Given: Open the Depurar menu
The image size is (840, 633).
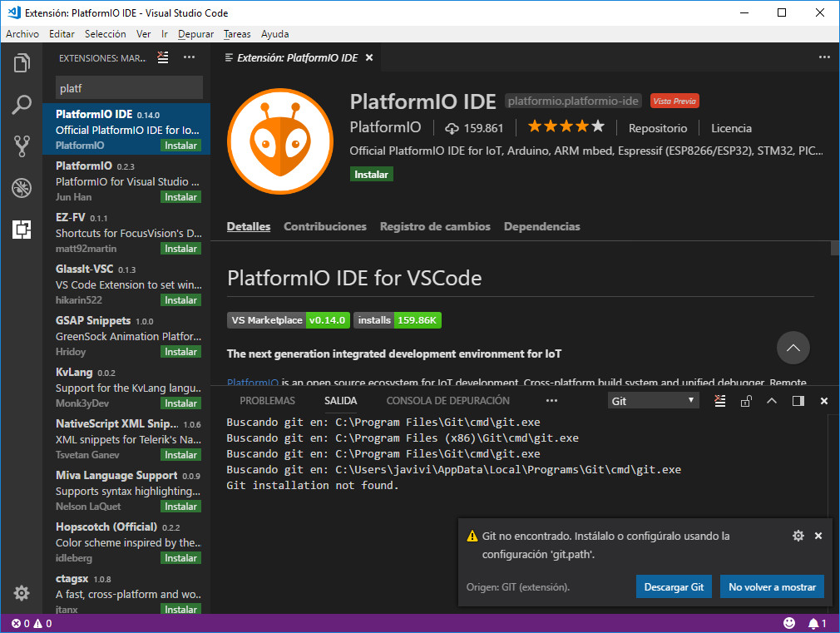Looking at the screenshot, I should (195, 34).
